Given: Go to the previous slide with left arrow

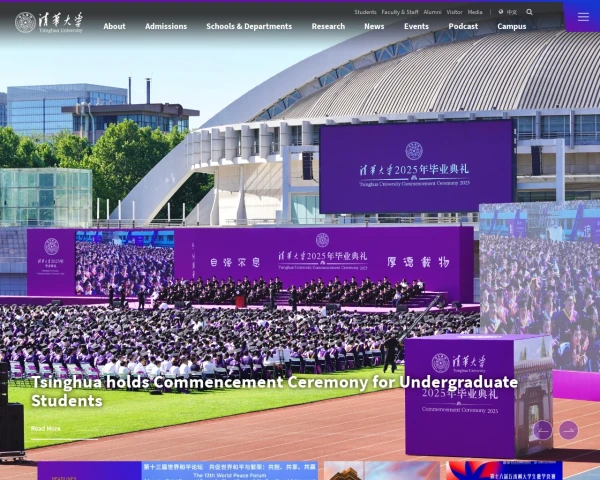Looking at the screenshot, I should coord(543,430).
